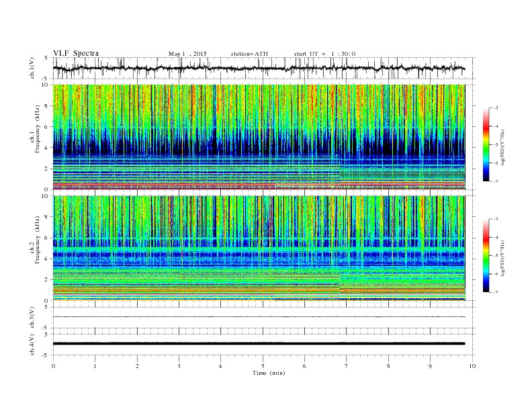Click the "6" minute tick on time axis
This screenshot has width=532, height=411.
304,366
